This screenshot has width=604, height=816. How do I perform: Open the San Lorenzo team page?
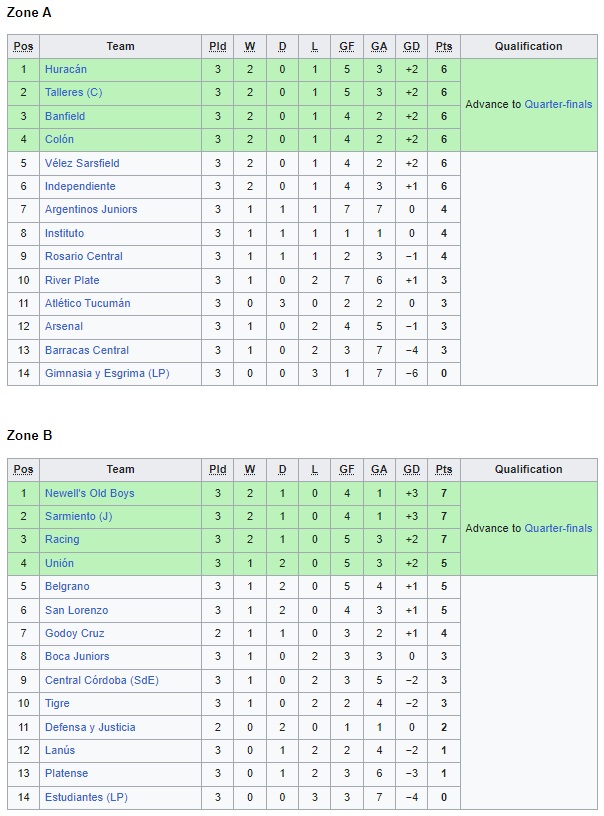tap(76, 610)
